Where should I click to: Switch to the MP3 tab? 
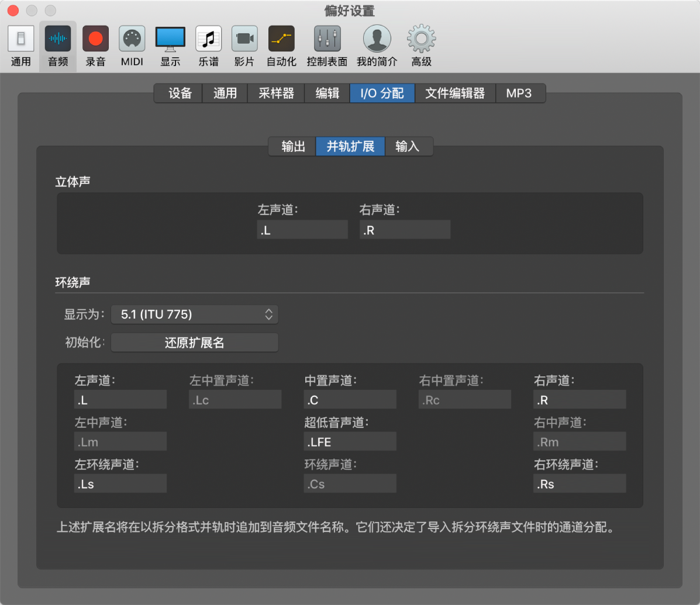coord(520,93)
